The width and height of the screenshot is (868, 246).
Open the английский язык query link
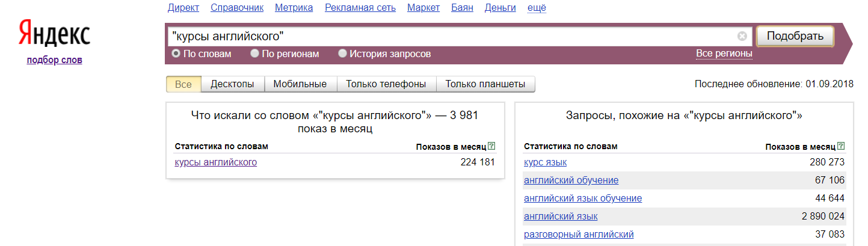click(561, 217)
